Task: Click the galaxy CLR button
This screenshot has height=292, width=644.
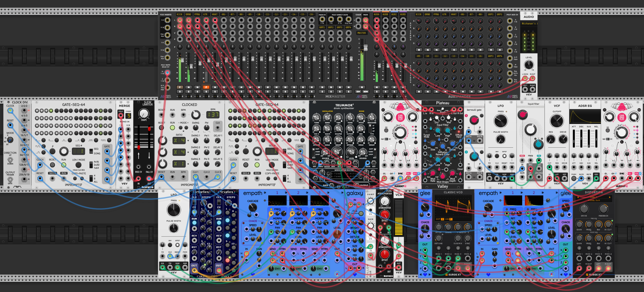Action: 362,213
